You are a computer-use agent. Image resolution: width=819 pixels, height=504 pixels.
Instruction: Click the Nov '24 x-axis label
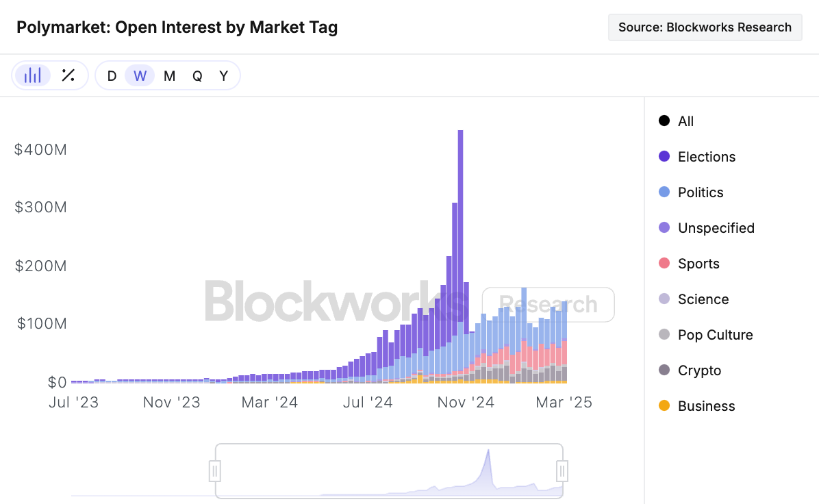466,402
